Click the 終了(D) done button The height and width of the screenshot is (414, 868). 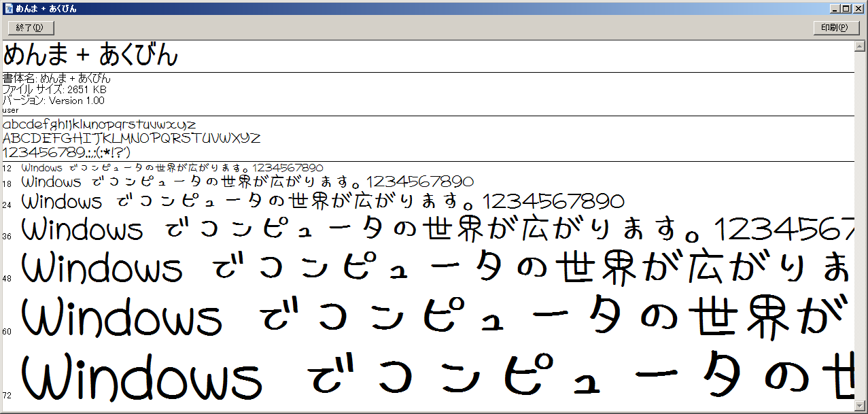click(31, 28)
